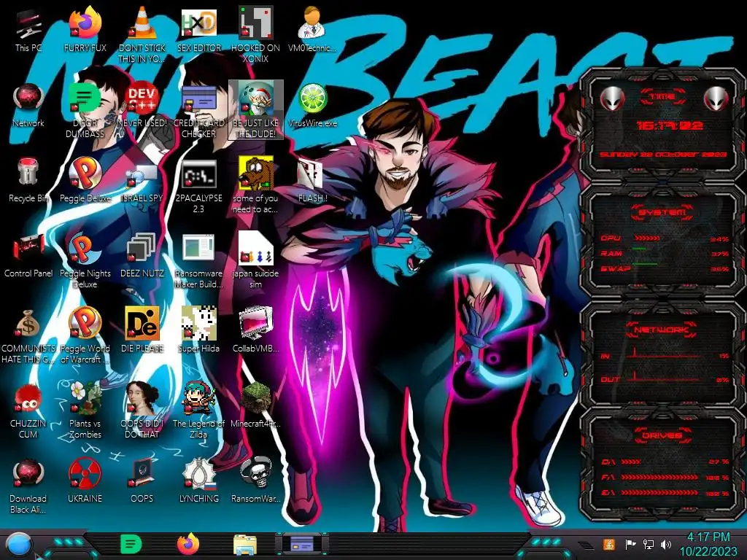This screenshot has width=747, height=560.
Task: Click the SYSTEM widget header
Action: [x=662, y=212]
